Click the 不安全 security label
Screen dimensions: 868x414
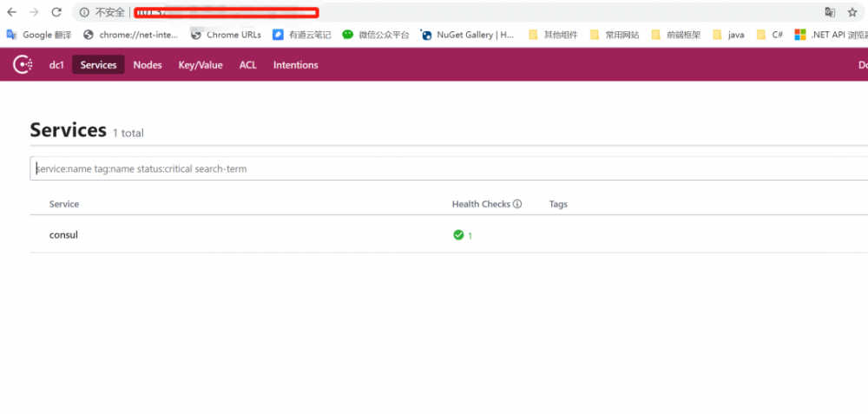[x=109, y=12]
